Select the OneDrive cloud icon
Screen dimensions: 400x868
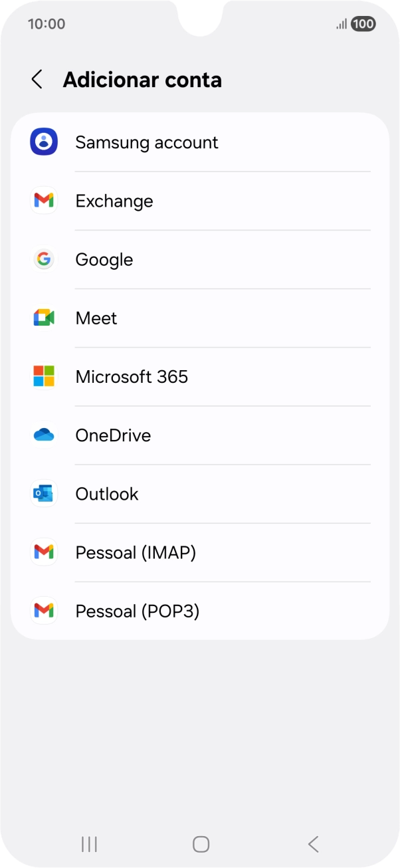(44, 435)
